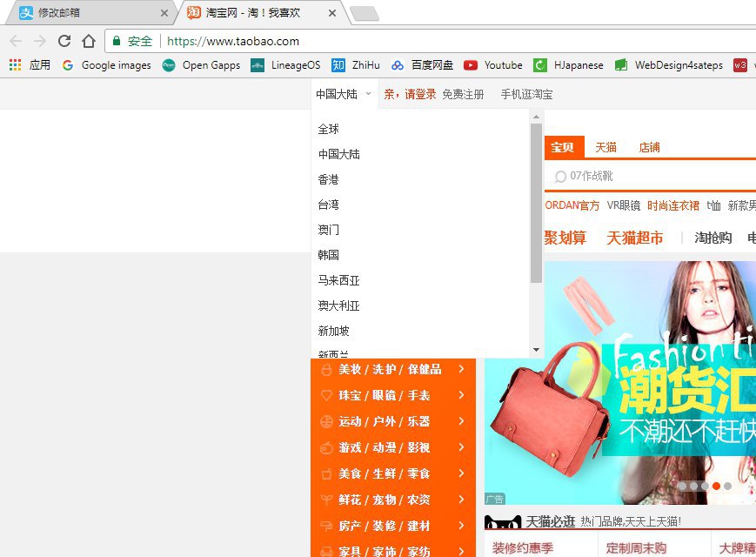Click the browser home icon
Image resolution: width=756 pixels, height=557 pixels.
pyautogui.click(x=88, y=41)
